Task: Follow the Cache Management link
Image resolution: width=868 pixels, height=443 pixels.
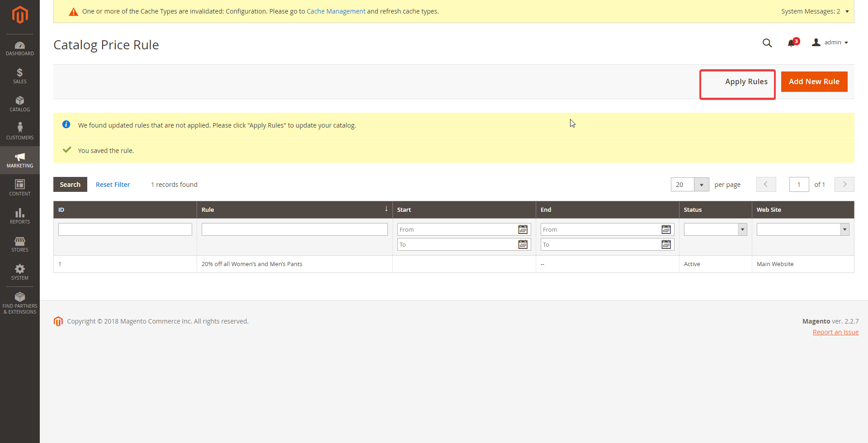Action: point(336,11)
